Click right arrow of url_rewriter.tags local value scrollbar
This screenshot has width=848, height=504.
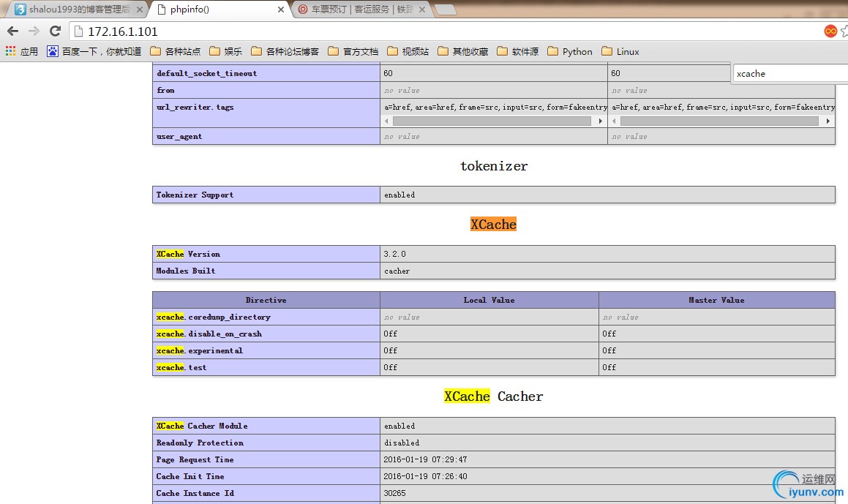[600, 121]
